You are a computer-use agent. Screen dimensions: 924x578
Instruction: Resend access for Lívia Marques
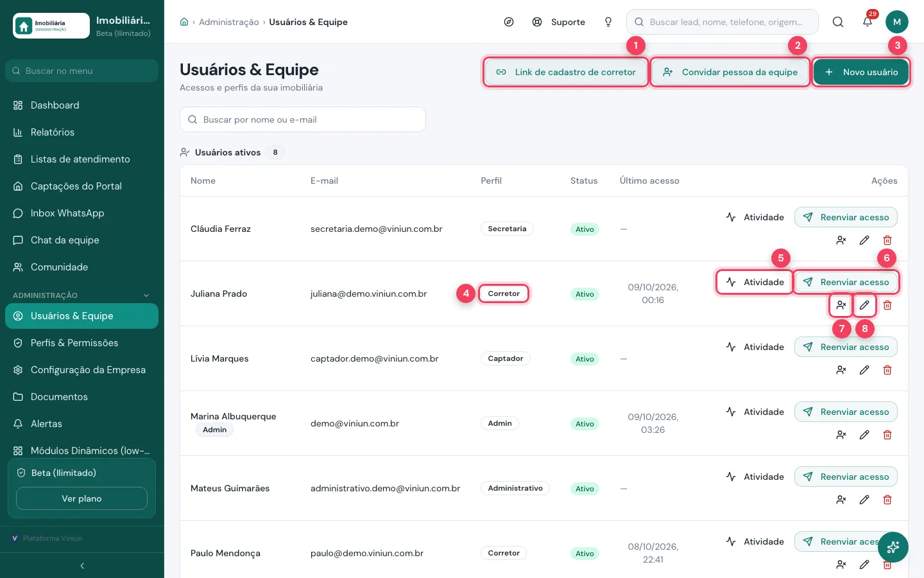click(846, 347)
